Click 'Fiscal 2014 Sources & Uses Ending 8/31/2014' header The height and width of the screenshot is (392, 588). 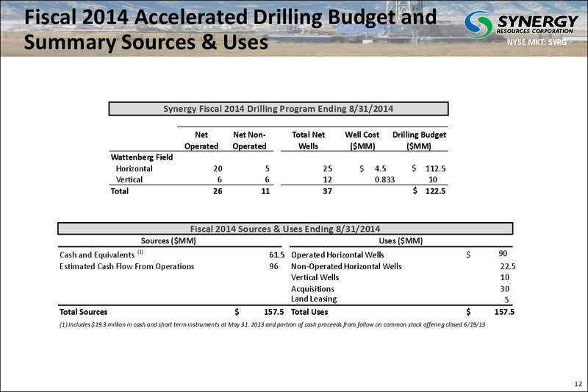[285, 229]
